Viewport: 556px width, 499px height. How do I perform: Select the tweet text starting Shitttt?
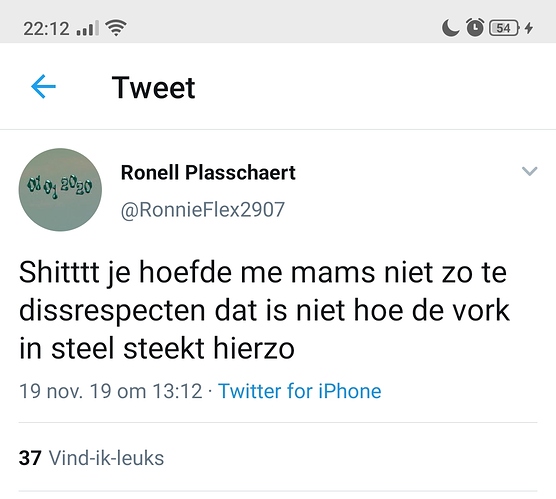click(264, 310)
